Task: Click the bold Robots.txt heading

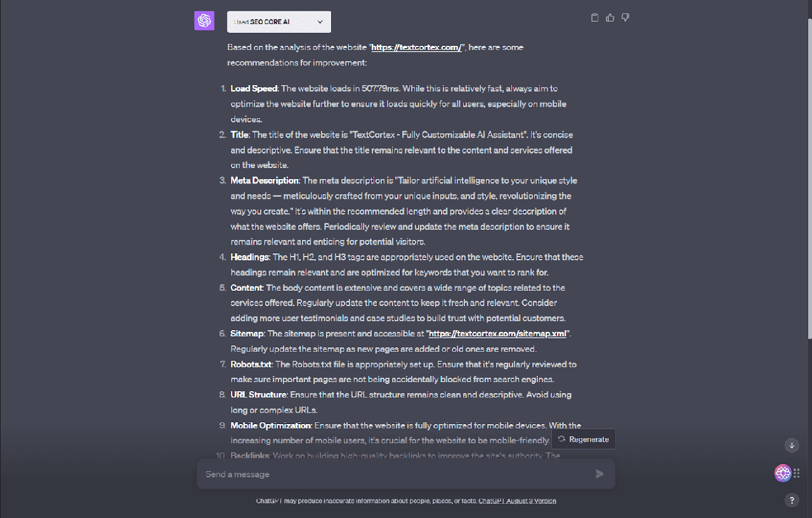Action: point(252,364)
